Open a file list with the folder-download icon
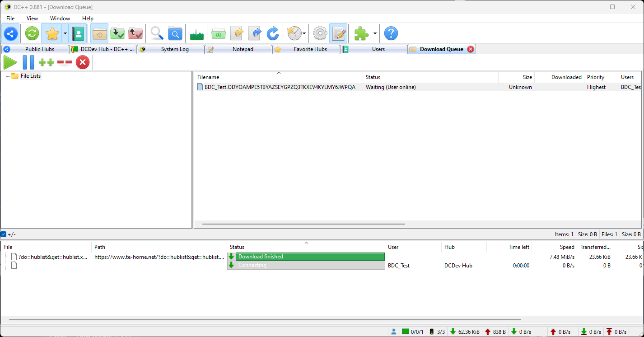644x337 pixels. tap(218, 33)
